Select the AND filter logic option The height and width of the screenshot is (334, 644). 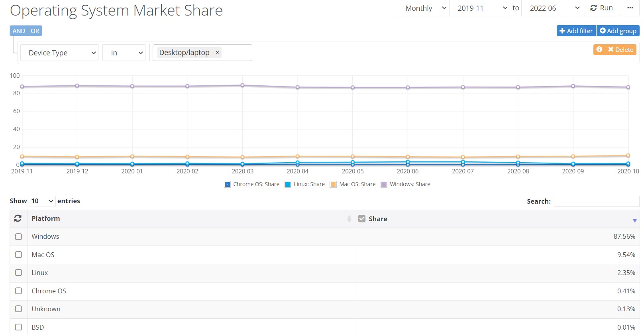(19, 31)
